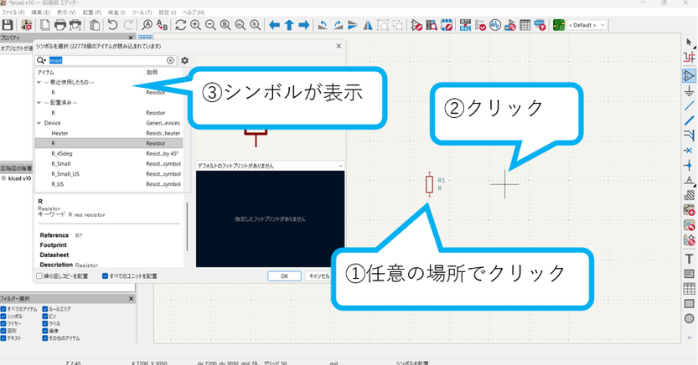Open the green PCB editor icon
Image resolution: width=698 pixels, height=365 pixels.
(559, 25)
